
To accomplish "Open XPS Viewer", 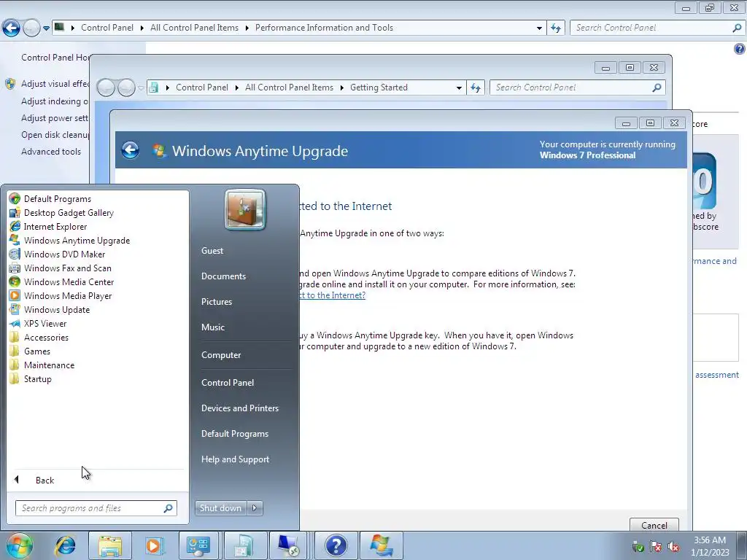I will coord(45,323).
